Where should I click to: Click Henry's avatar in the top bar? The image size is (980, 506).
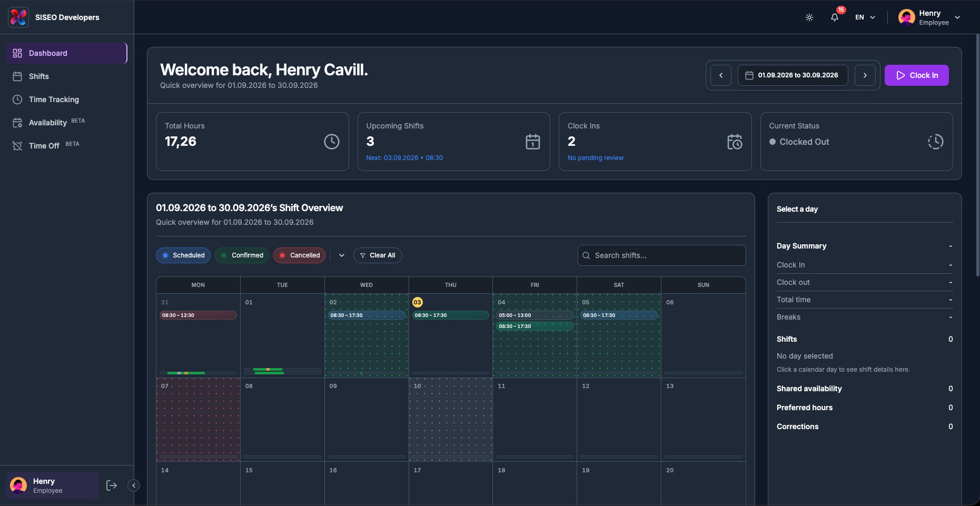[906, 17]
